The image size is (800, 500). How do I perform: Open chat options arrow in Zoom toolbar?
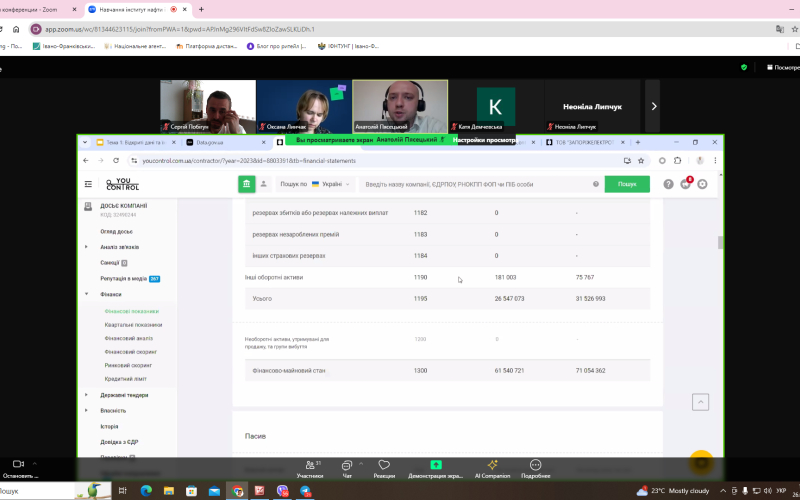[x=361, y=464]
